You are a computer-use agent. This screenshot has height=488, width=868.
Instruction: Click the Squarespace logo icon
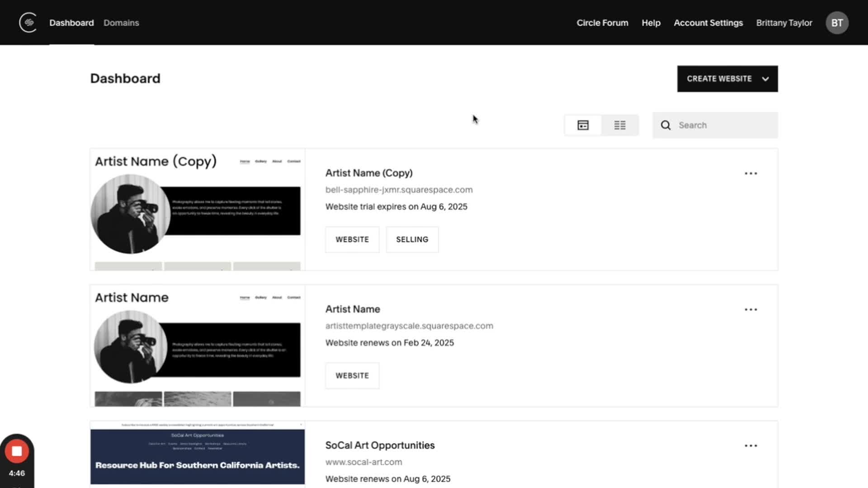click(28, 23)
